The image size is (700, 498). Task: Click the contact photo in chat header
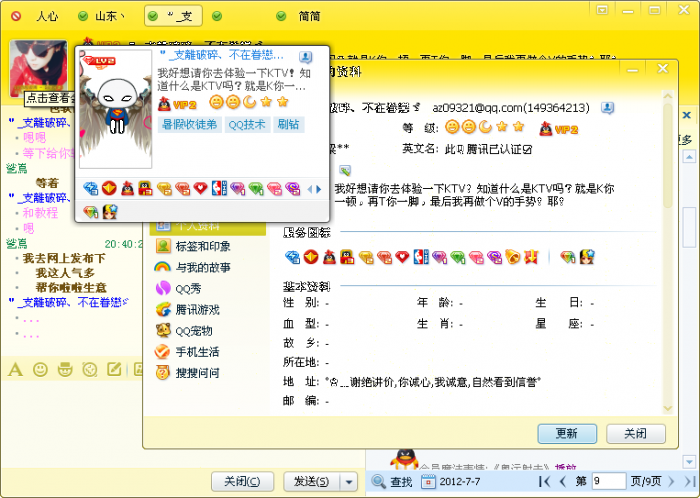[38, 68]
